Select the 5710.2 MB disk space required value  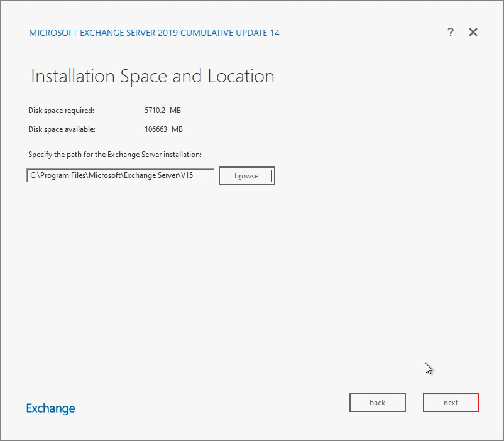[163, 111]
